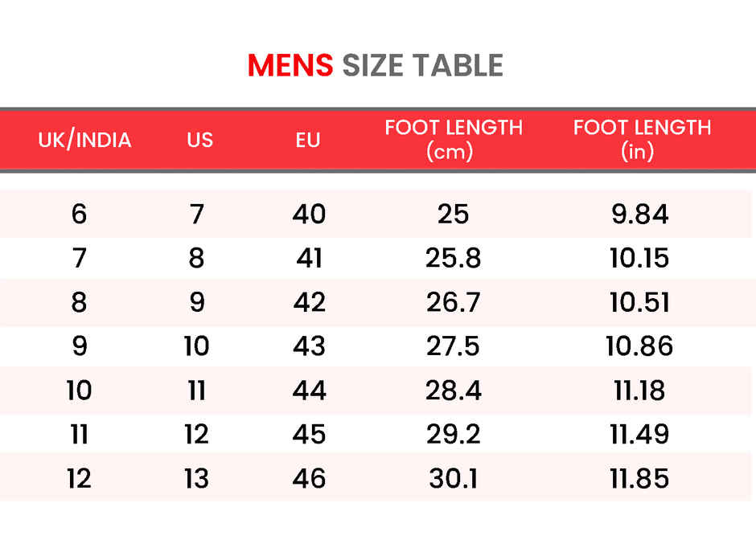Select foot length 28.4 cm cell
Screen dimensions: 756x544
coord(453,391)
